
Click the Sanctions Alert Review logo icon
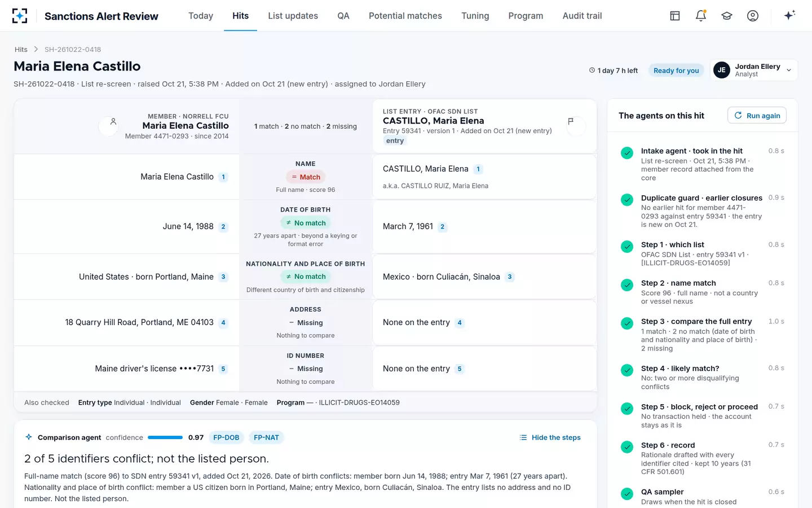click(20, 16)
